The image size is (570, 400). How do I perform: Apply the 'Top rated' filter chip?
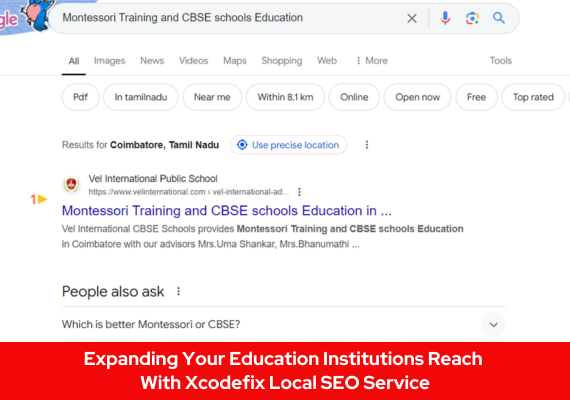(533, 97)
